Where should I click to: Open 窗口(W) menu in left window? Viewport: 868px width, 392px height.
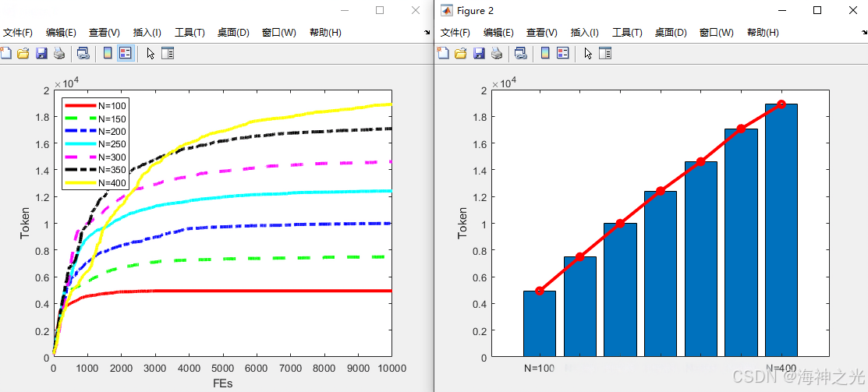click(279, 33)
